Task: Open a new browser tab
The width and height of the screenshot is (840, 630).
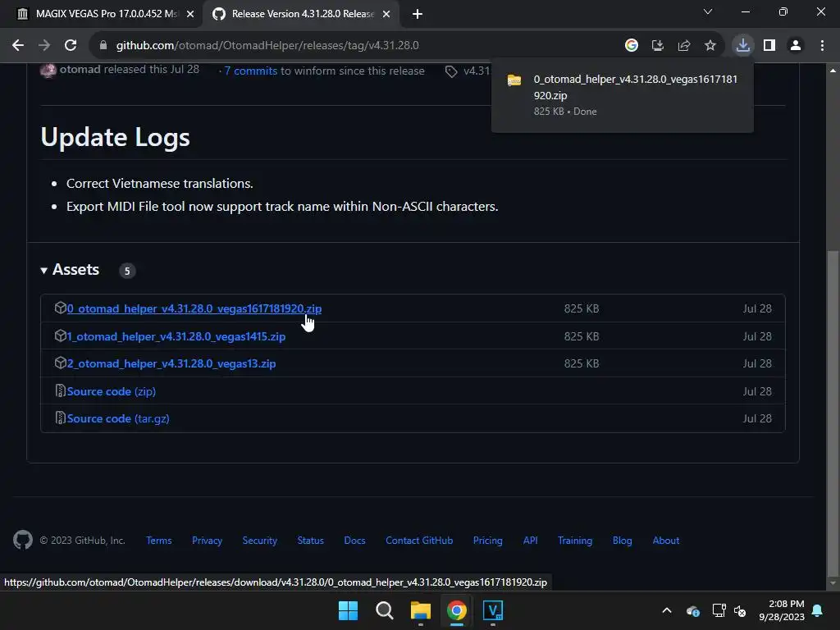Action: (x=418, y=14)
